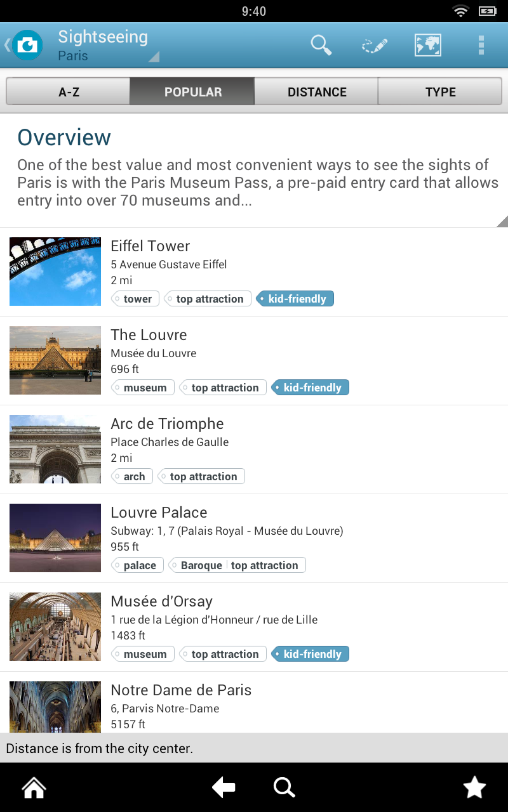Open the Sightseeing Paris category dropdown
The image size is (508, 812).
click(x=108, y=45)
